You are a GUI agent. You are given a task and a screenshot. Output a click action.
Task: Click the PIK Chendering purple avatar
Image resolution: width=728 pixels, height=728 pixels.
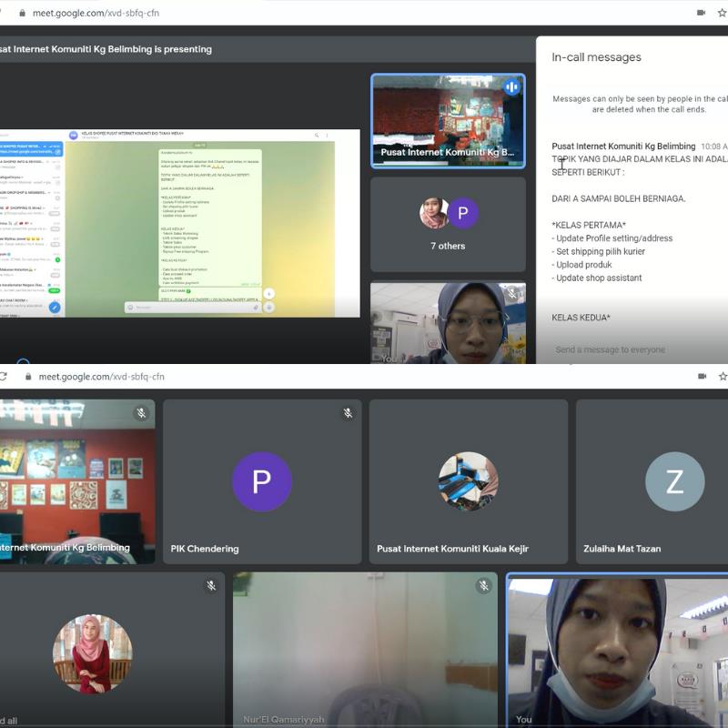261,481
